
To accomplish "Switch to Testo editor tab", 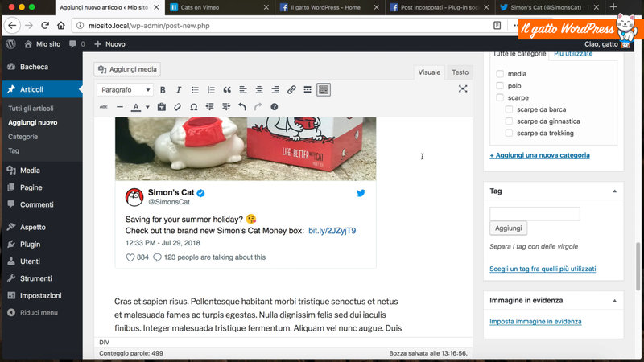I will tap(460, 72).
